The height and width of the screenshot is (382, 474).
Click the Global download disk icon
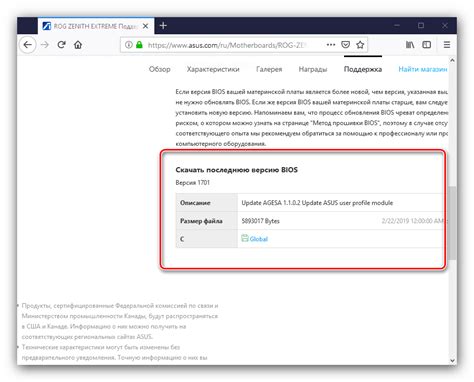(245, 238)
